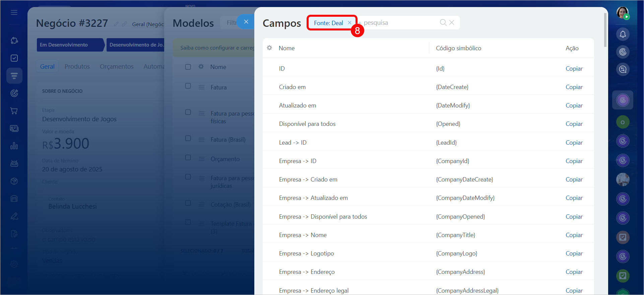The width and height of the screenshot is (644, 295).
Task: Click the notifications bell icon
Action: tap(623, 34)
